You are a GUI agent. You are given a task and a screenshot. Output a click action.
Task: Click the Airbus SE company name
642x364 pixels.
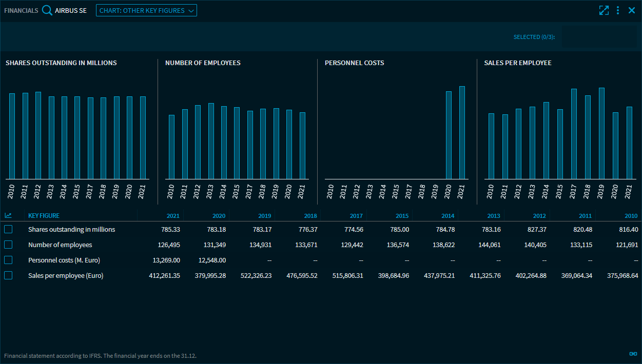pos(71,10)
